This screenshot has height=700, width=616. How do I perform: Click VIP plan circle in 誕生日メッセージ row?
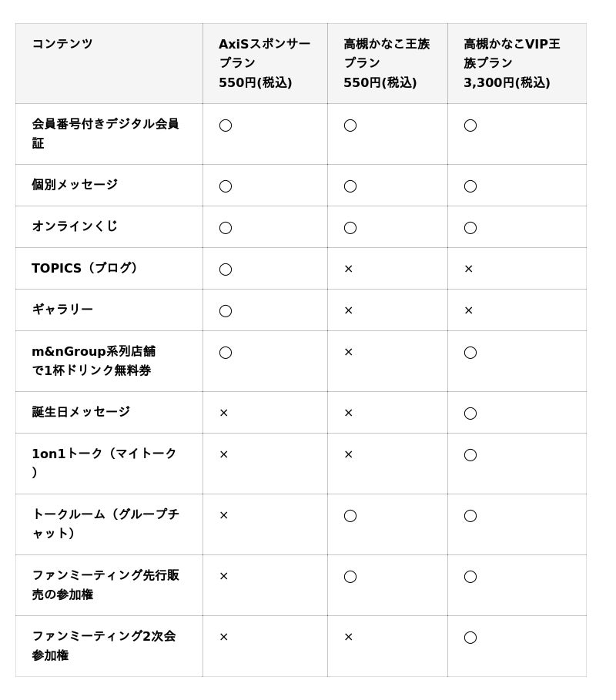coord(470,413)
